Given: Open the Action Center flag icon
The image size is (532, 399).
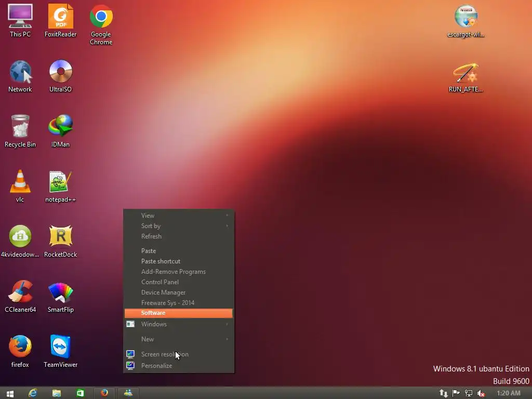Looking at the screenshot, I should coord(456,393).
